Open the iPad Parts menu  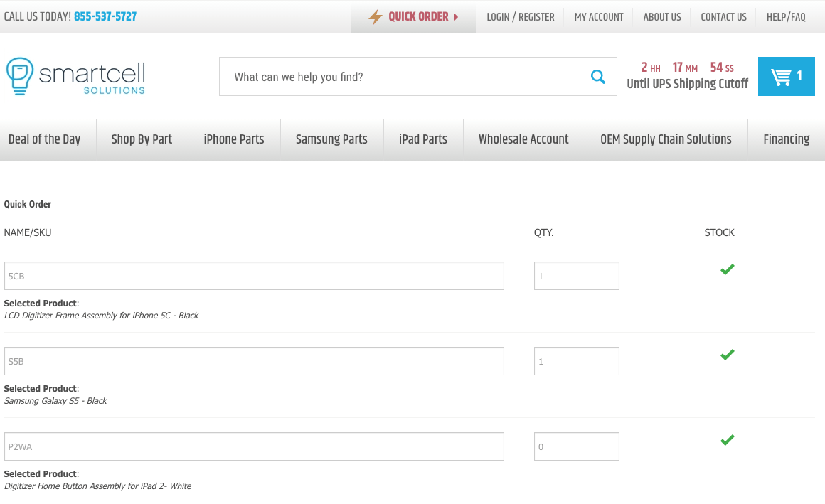coord(423,139)
